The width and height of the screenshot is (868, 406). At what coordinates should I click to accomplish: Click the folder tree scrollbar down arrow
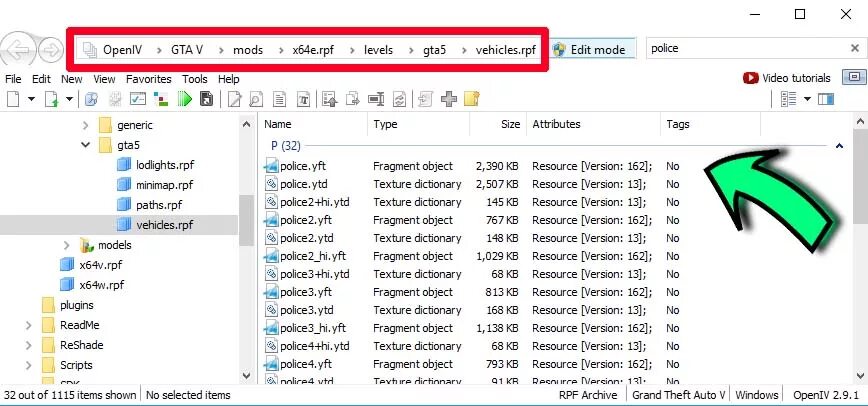[x=247, y=375]
